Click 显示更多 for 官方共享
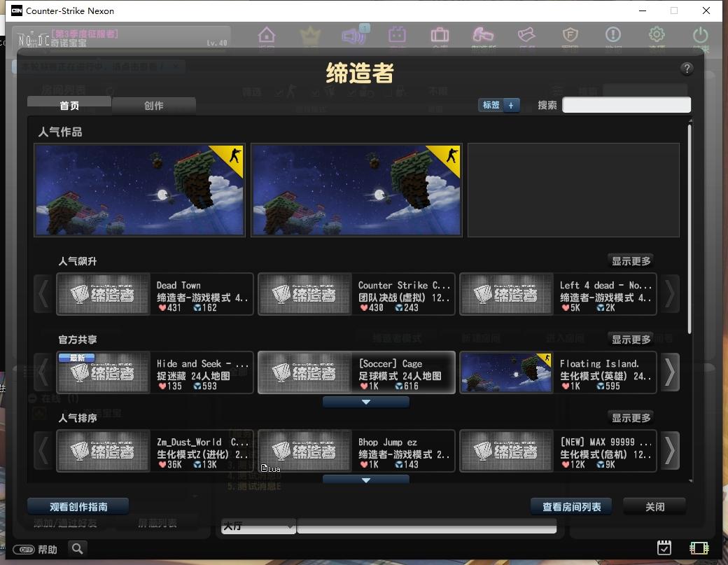This screenshot has width=728, height=565. 631,340
